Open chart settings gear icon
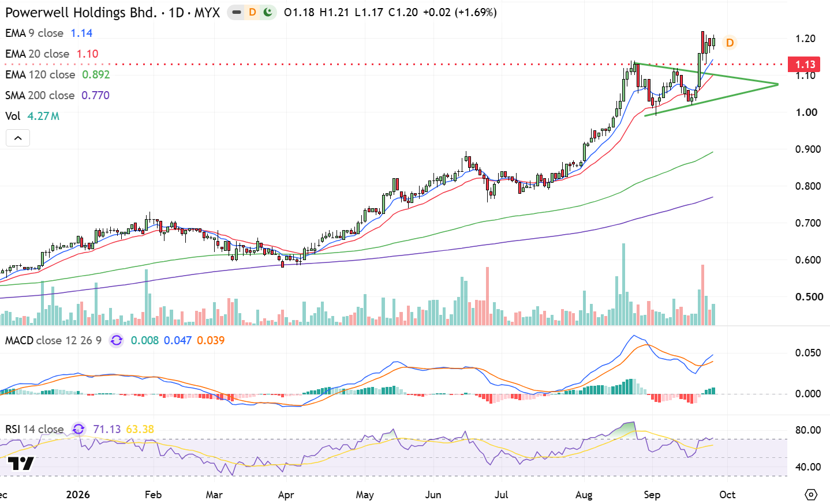The image size is (830, 504). click(811, 495)
